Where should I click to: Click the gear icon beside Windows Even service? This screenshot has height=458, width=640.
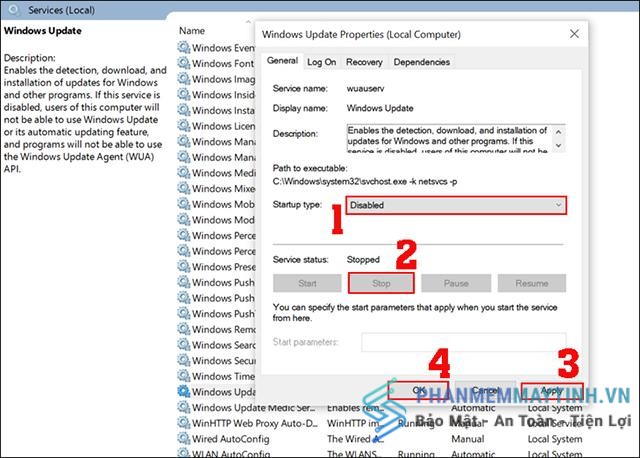[184, 48]
